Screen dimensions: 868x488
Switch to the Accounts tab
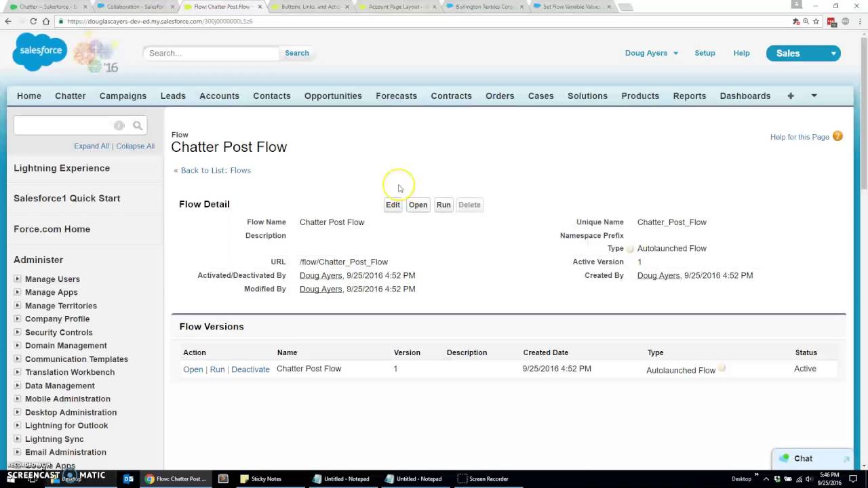[219, 96]
